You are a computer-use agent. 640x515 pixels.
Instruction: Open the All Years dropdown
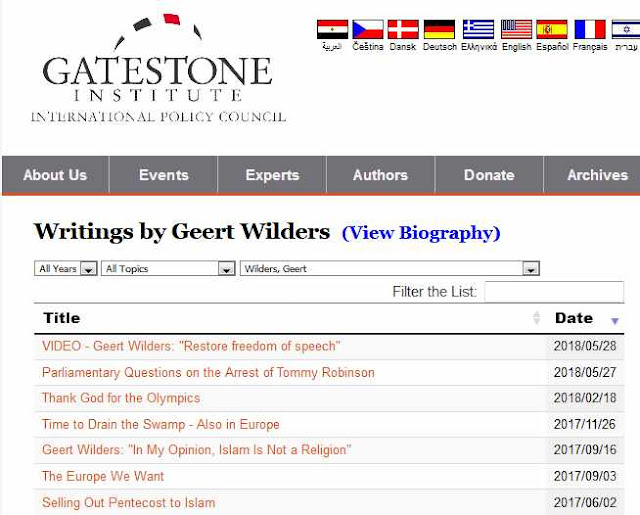point(66,269)
